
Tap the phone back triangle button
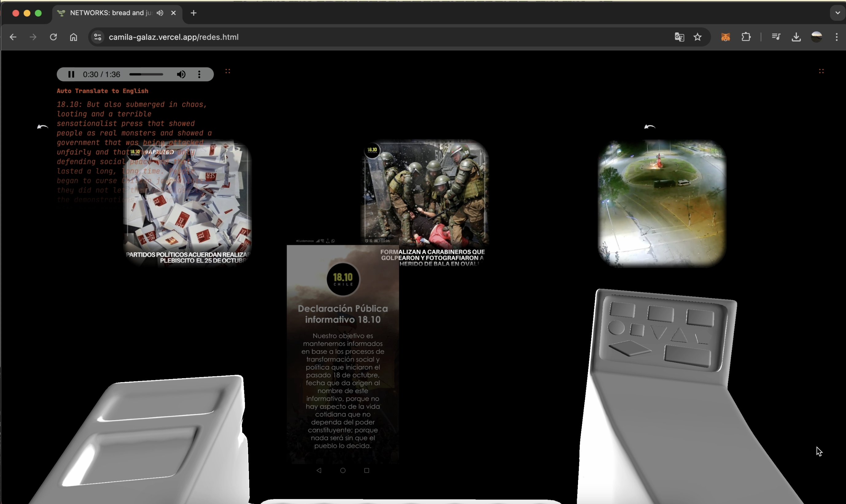[319, 470]
